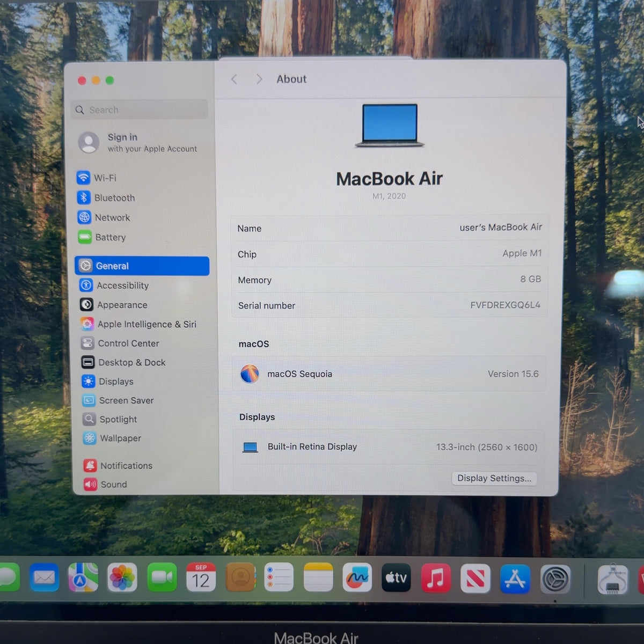Open Displays settings in sidebar
This screenshot has height=644, width=644.
click(108, 382)
